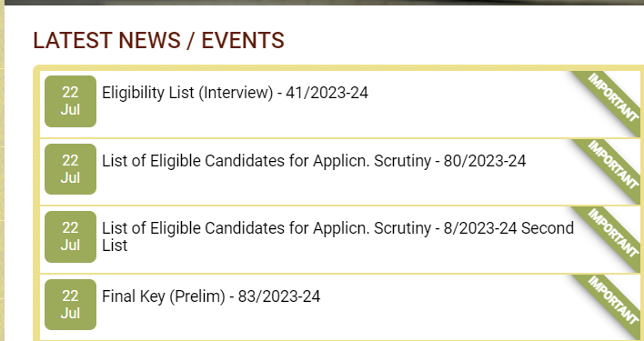Viewport: 644px width, 341px height.
Task: Click the IMPORTANT ribbon on the 80/2023-24 row
Action: coord(611,166)
